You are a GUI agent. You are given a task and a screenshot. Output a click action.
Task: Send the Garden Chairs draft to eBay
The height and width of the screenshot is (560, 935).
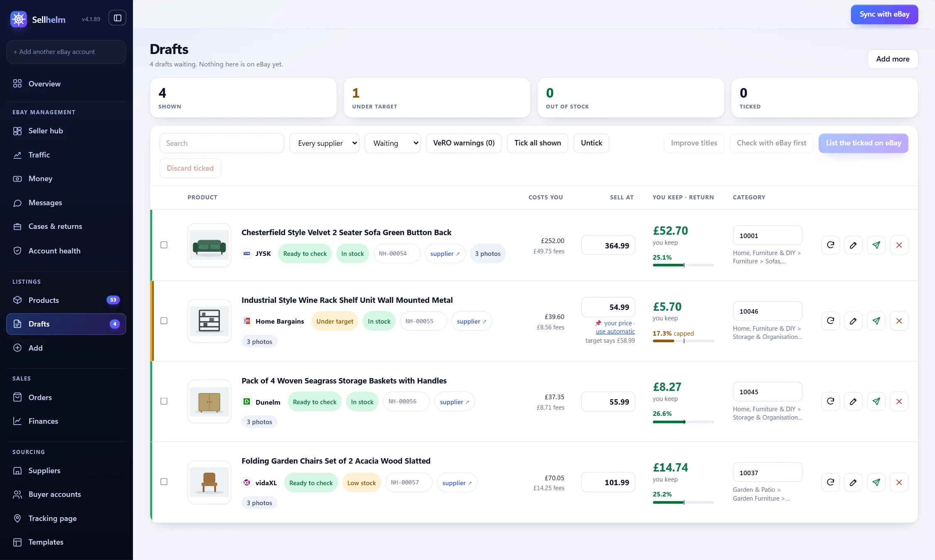[876, 482]
